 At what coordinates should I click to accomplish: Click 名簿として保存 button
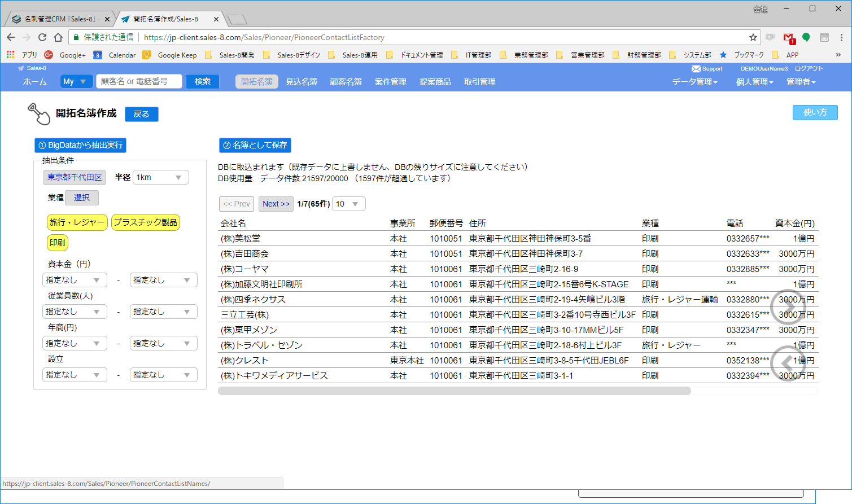255,145
